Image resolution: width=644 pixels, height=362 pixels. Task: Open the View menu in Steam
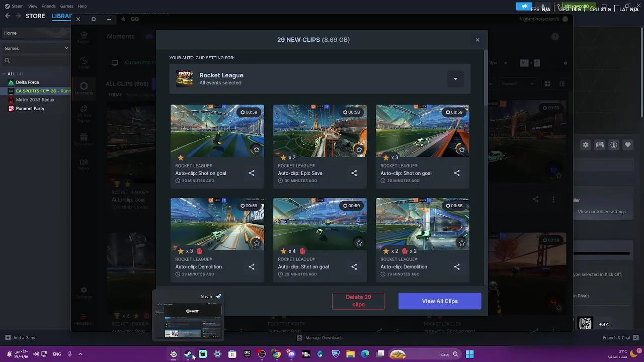click(33, 6)
